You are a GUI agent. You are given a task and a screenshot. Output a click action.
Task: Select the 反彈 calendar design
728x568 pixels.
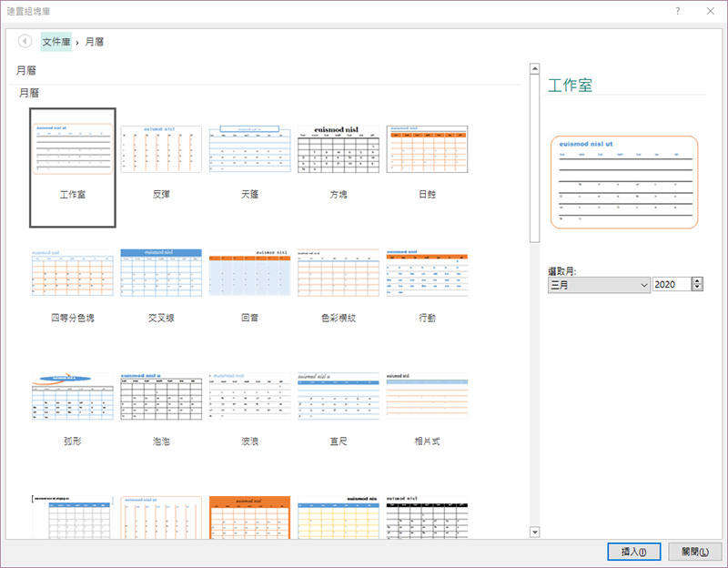tap(161, 149)
